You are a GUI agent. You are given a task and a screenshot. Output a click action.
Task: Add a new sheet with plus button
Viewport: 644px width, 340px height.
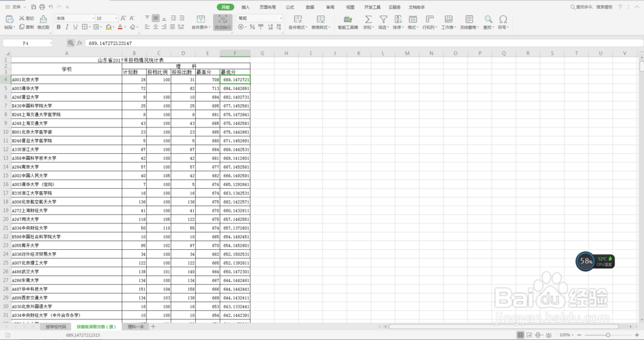153,326
